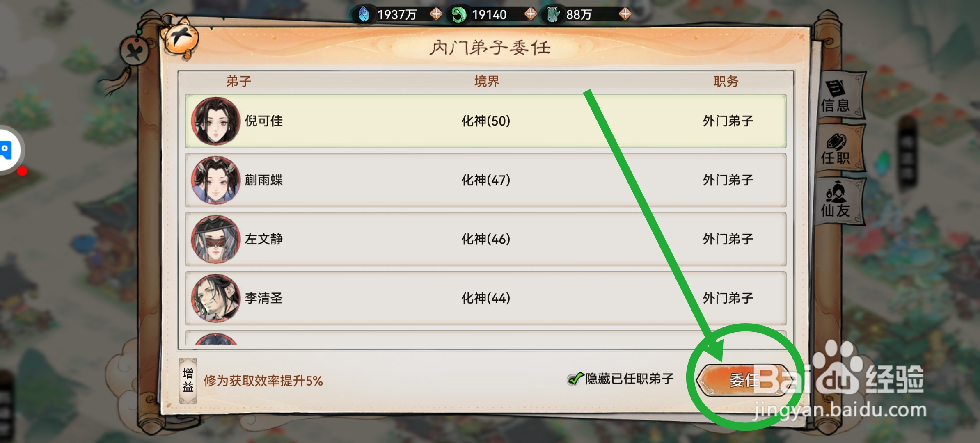Add more green jade via plus icon
The image size is (980, 443).
coord(531,14)
